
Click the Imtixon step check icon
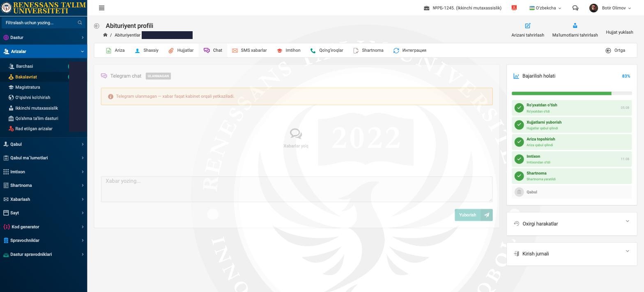[519, 159]
